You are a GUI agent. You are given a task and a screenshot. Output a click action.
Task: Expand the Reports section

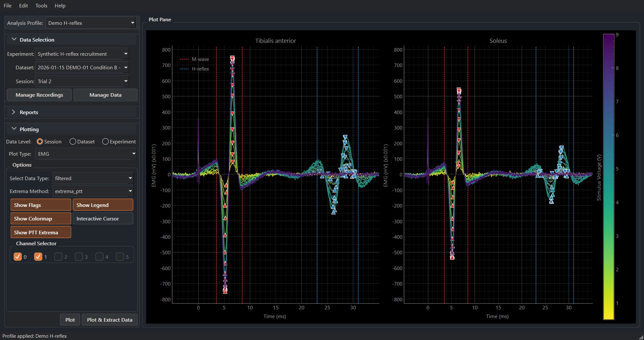pyautogui.click(x=71, y=112)
